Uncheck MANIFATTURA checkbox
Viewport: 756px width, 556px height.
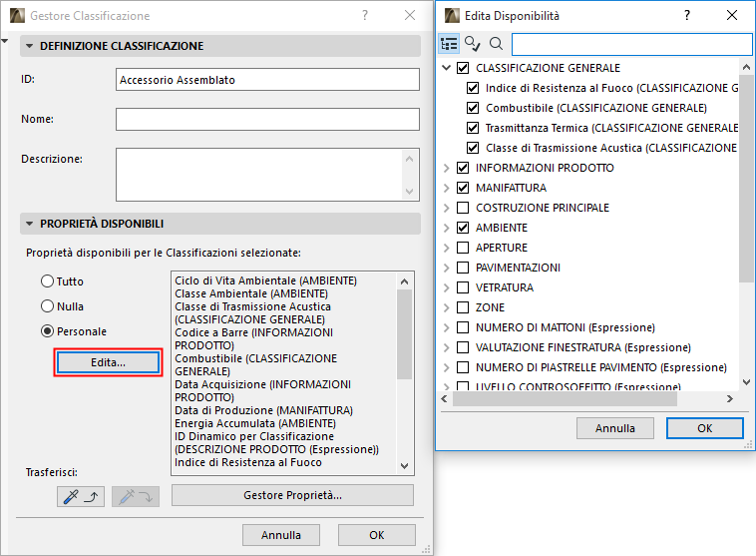[x=463, y=188]
